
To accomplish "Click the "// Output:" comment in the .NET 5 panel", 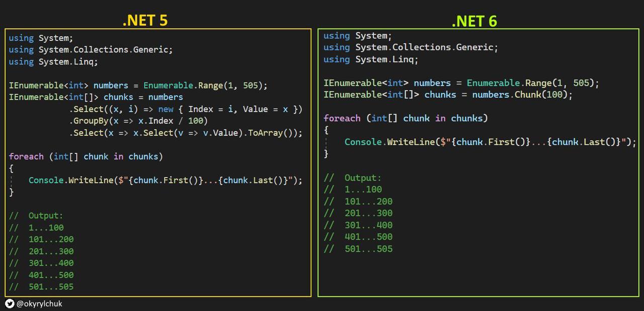I will [36, 216].
